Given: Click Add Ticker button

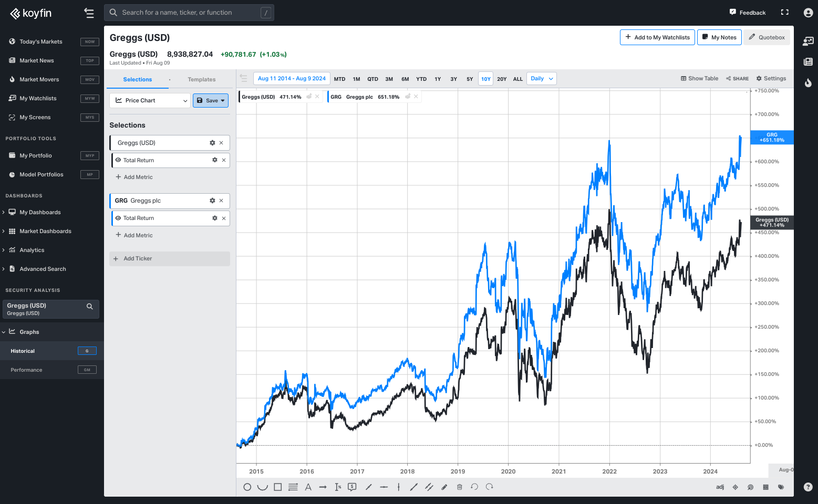Looking at the screenshot, I should tap(170, 258).
